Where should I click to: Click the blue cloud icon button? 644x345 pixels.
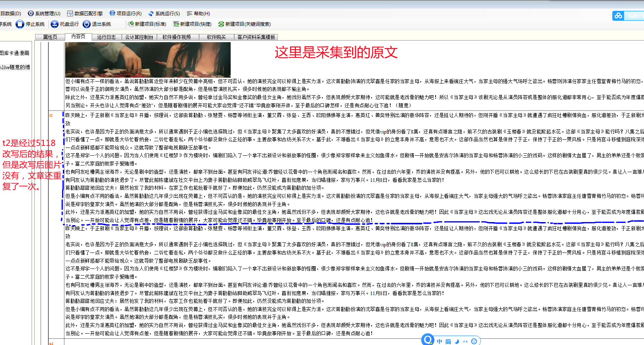point(618,16)
